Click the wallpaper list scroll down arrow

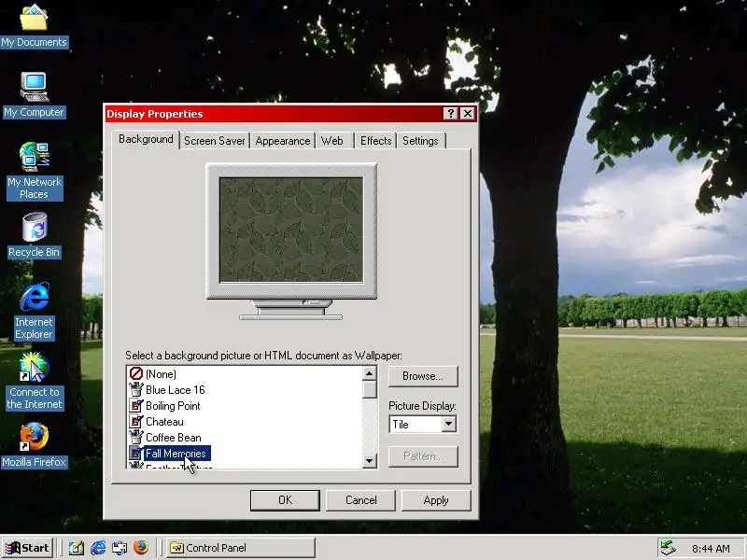tap(369, 460)
